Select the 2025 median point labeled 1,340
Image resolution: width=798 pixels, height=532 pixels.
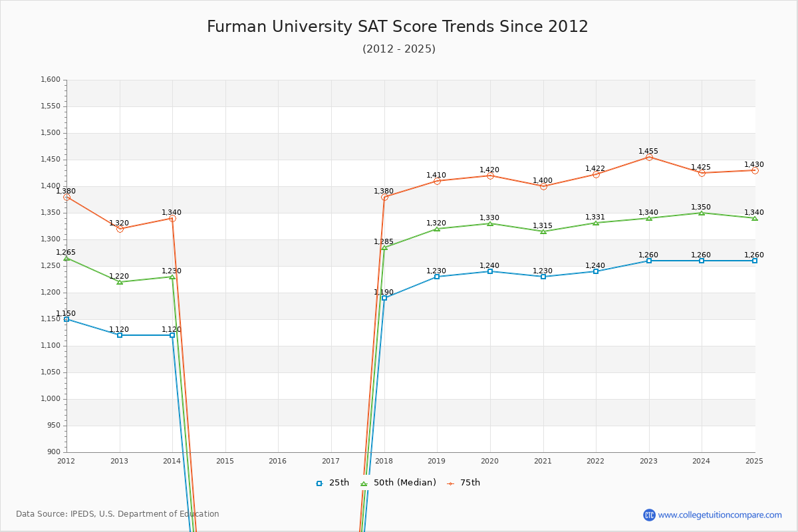[755, 218]
